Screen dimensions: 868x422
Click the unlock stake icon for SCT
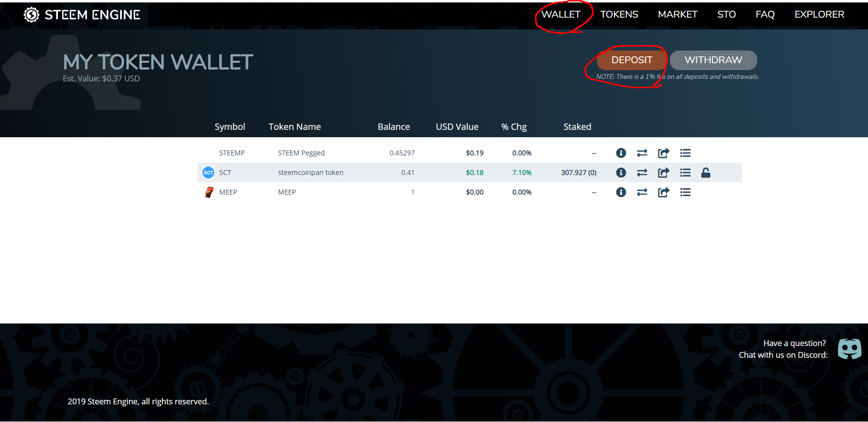pos(706,173)
